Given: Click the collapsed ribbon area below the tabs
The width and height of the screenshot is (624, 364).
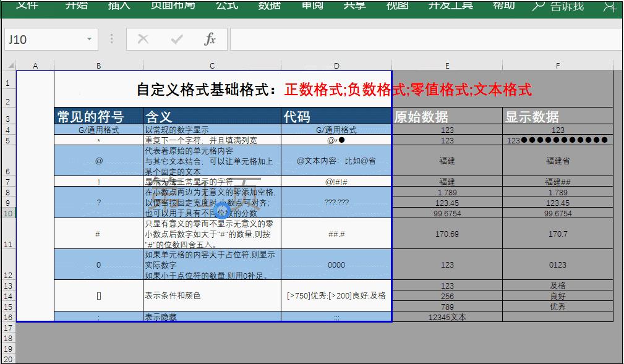Looking at the screenshot, I should click(309, 22).
